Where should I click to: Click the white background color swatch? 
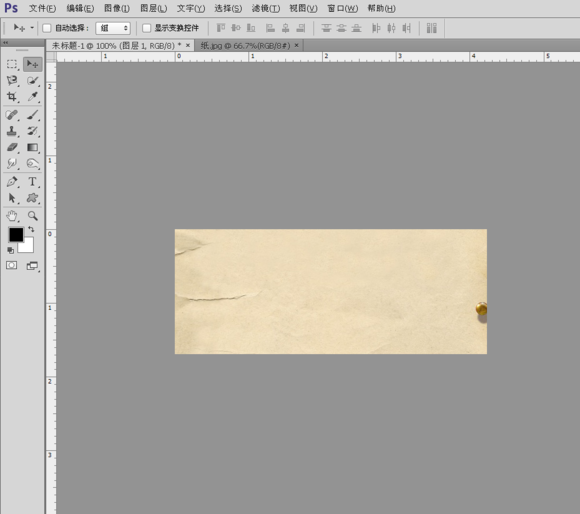point(28,247)
